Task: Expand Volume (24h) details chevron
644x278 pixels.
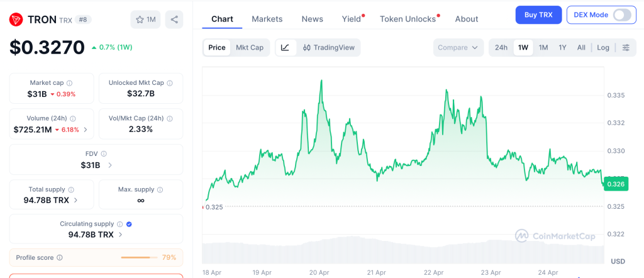Action: (86, 130)
